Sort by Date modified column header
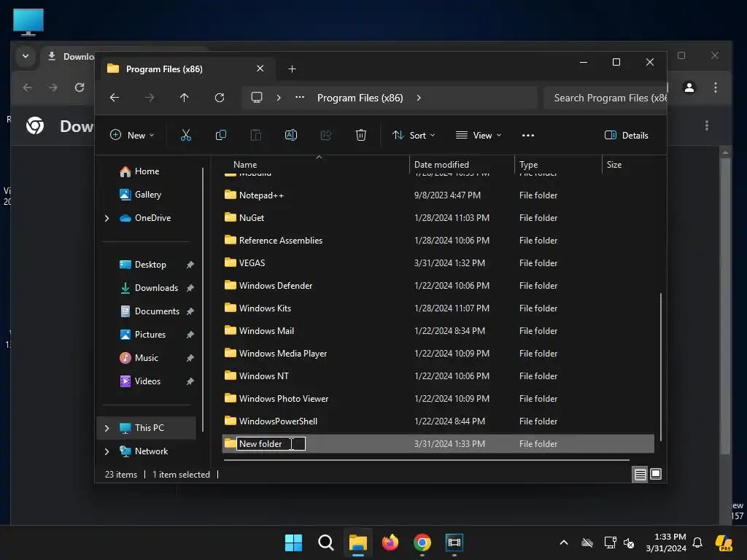 [441, 165]
